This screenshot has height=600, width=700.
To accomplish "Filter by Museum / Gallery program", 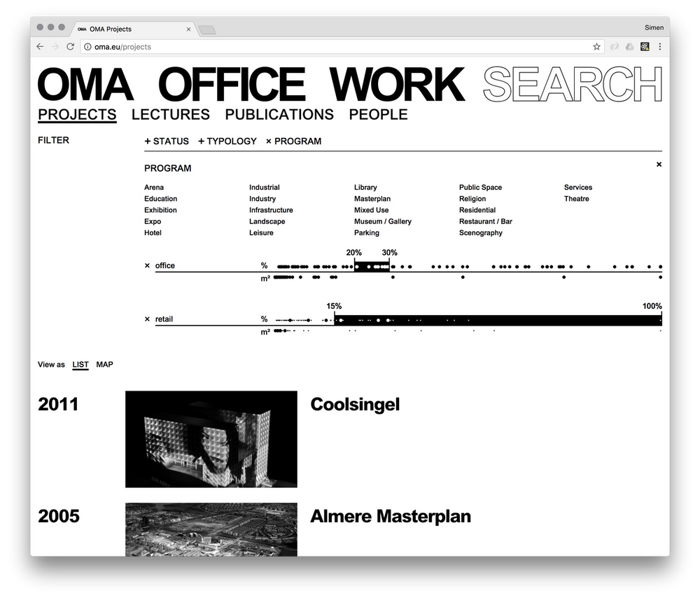I will tap(383, 221).
